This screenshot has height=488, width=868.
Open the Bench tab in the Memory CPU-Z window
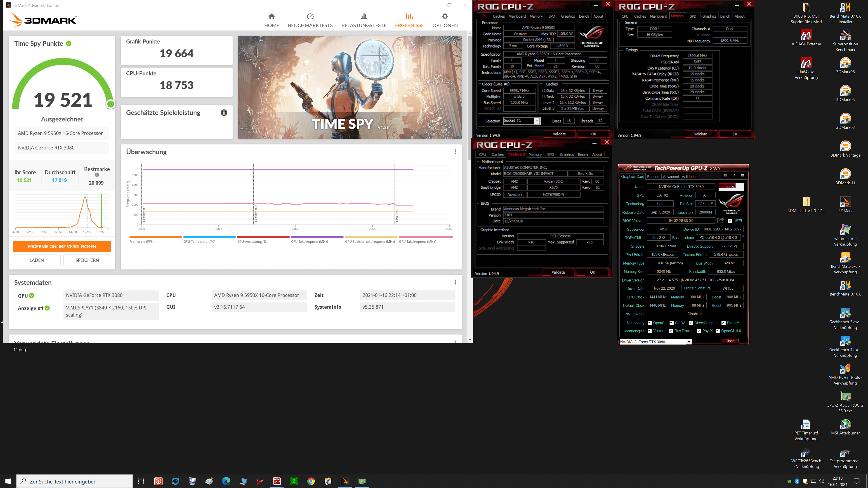[725, 16]
